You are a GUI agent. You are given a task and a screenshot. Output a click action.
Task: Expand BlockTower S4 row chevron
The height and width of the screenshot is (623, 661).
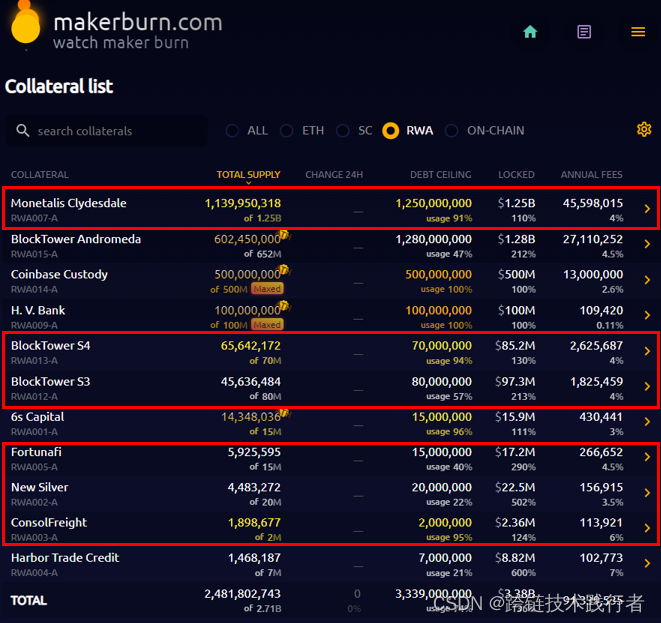[647, 351]
